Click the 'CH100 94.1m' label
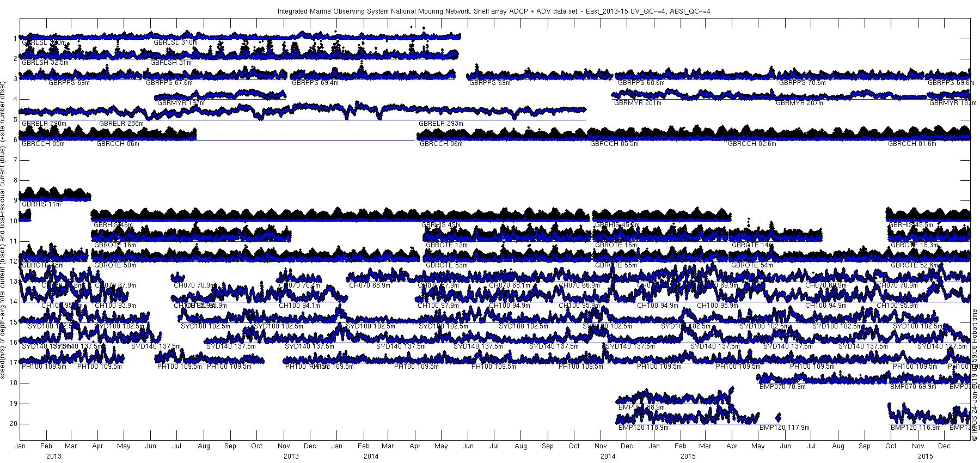 [x=299, y=306]
